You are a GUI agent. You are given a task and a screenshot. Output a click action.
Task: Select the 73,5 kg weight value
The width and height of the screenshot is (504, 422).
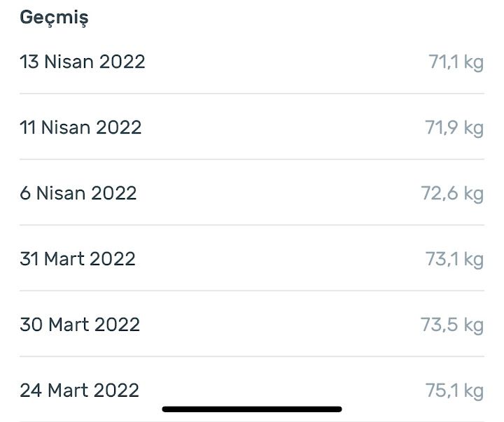point(452,325)
